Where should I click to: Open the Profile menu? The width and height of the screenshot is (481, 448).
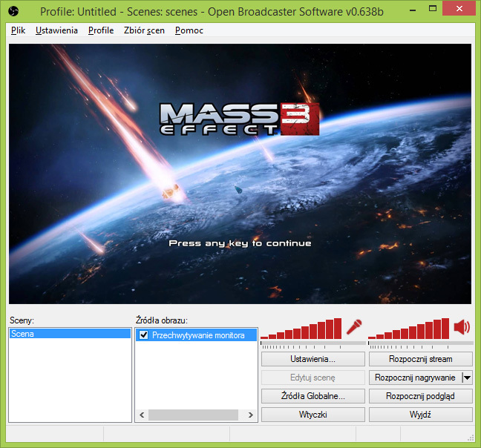click(101, 30)
